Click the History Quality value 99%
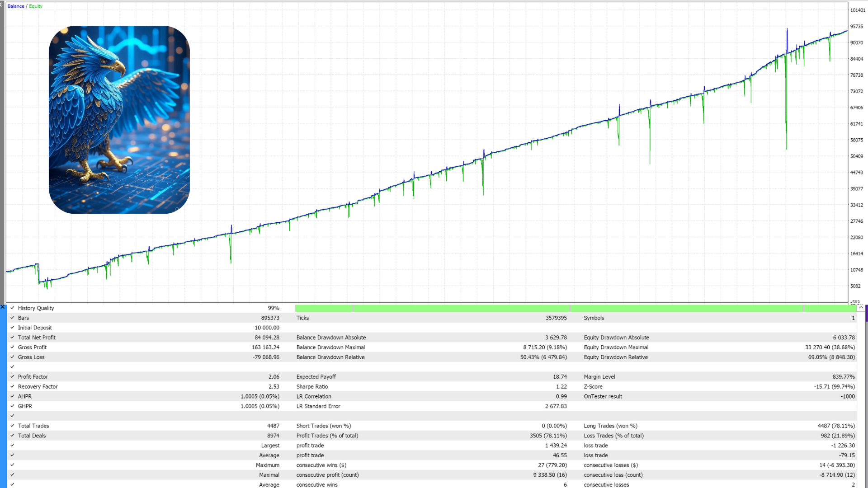The image size is (868, 488). [x=274, y=308]
